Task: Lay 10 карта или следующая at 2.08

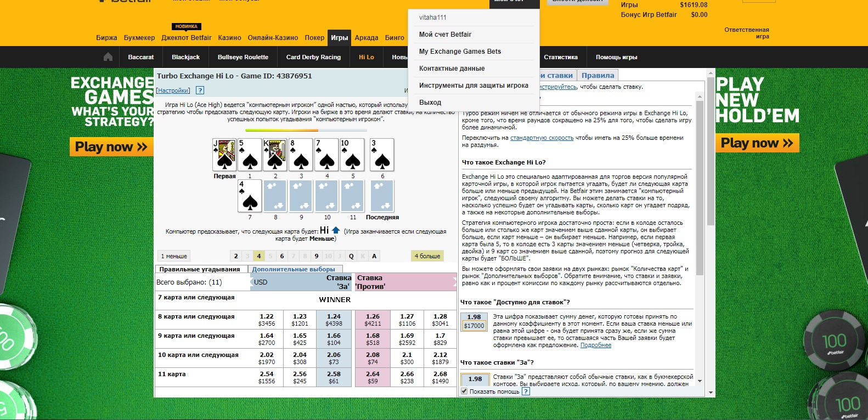Action: pos(373,358)
